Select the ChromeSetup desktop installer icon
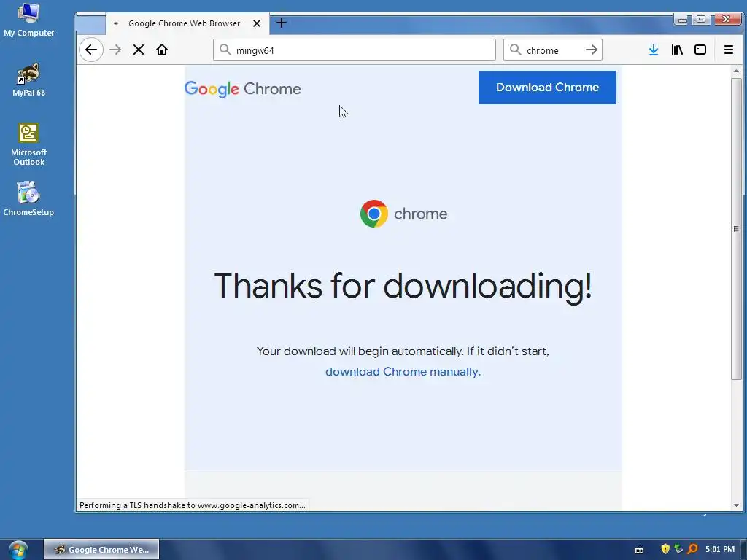Viewport: 747px width, 560px height. click(28, 199)
